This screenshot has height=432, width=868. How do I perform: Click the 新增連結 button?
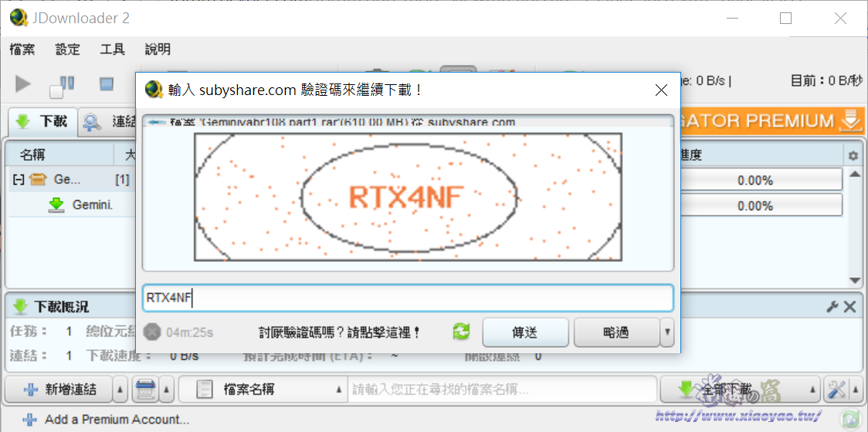point(59,390)
